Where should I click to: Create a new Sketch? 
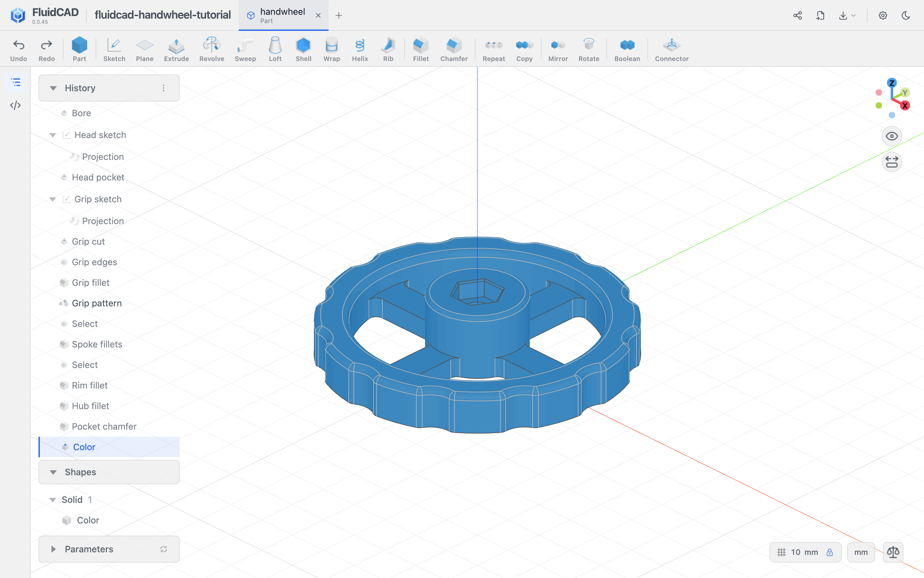pyautogui.click(x=114, y=49)
